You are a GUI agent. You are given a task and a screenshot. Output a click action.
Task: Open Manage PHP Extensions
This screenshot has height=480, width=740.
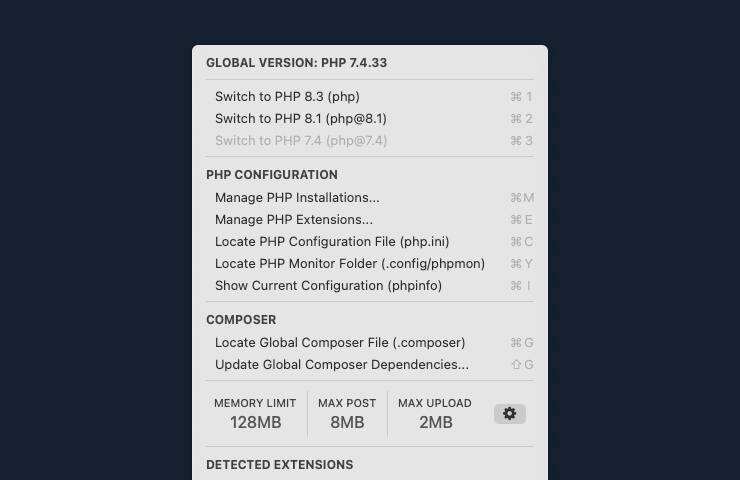tap(293, 220)
